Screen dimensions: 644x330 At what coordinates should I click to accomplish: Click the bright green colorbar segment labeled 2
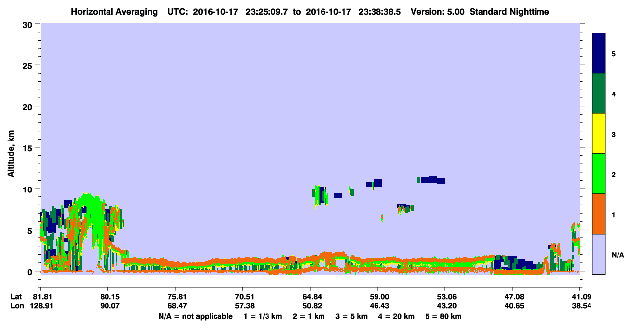[x=599, y=174]
